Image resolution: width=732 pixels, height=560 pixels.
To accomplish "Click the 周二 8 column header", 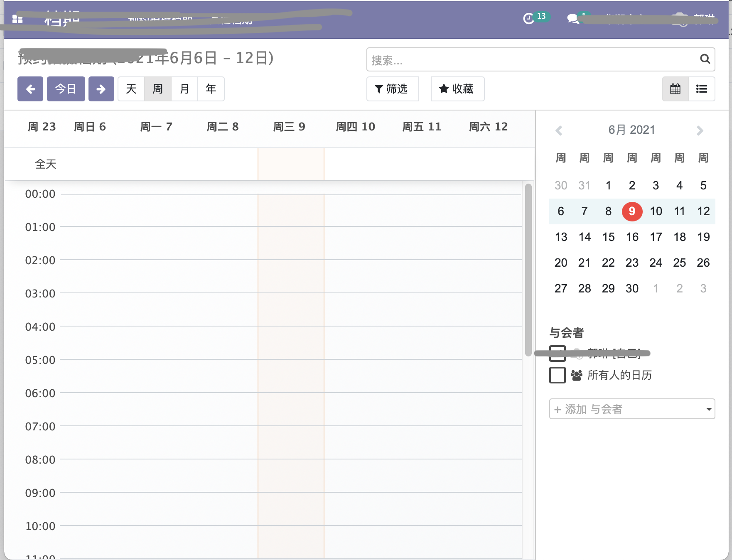I will (x=223, y=127).
